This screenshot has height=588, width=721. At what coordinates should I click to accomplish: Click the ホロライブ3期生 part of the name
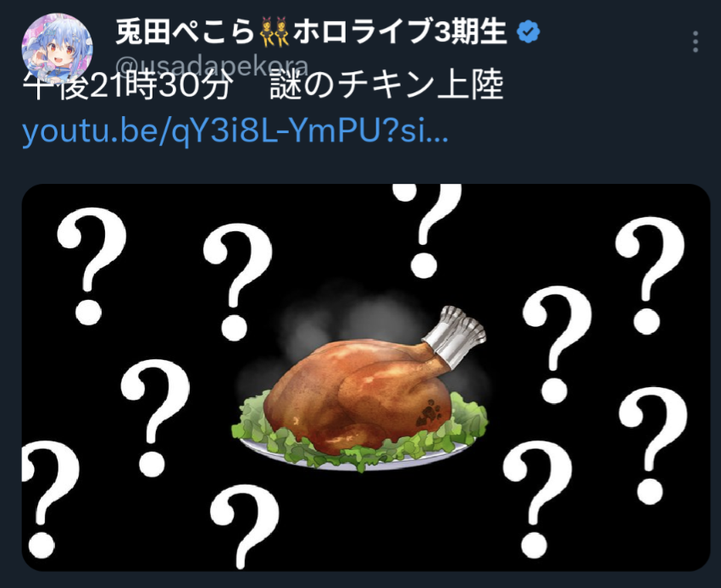[x=400, y=32]
